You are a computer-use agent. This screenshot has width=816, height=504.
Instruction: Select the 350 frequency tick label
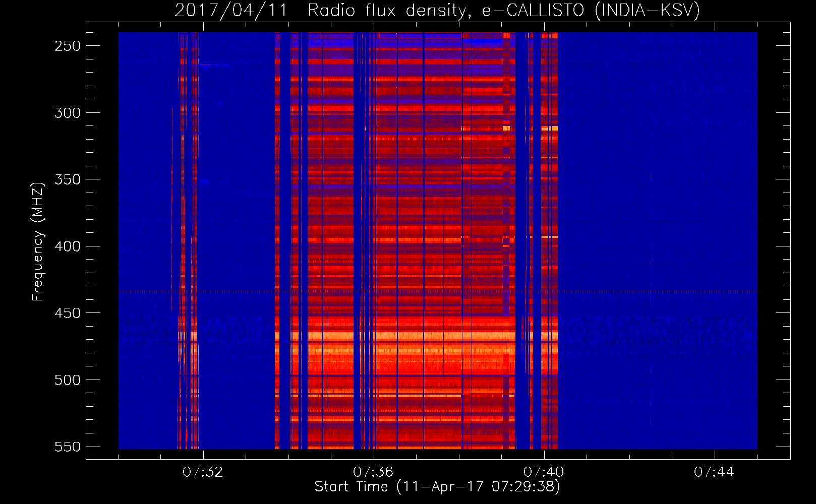(x=68, y=179)
